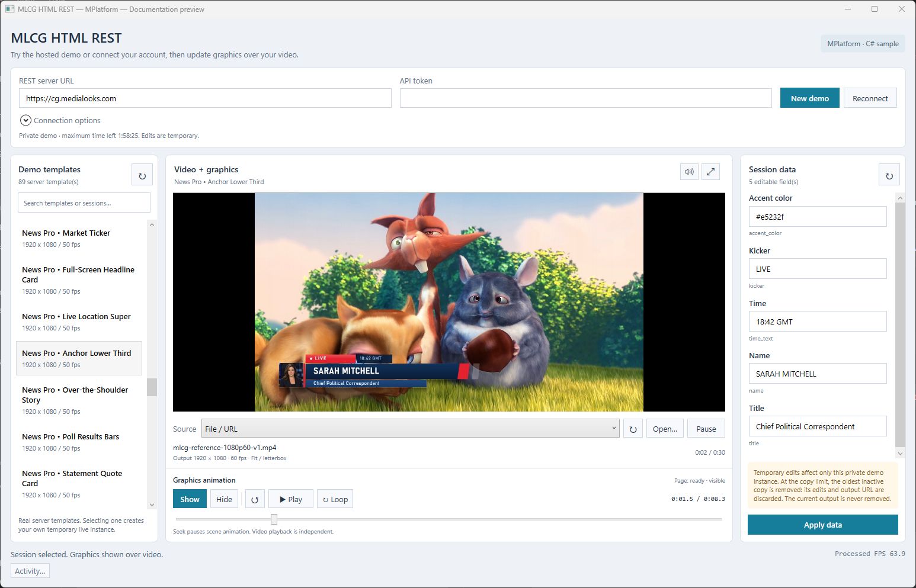
Task: Select News Pro • Poll Results Bars template
Action: pos(79,442)
